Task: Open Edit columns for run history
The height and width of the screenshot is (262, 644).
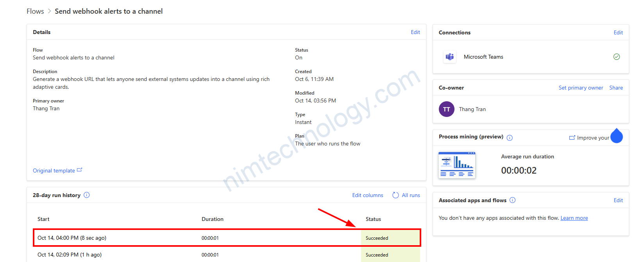Action: (368, 195)
